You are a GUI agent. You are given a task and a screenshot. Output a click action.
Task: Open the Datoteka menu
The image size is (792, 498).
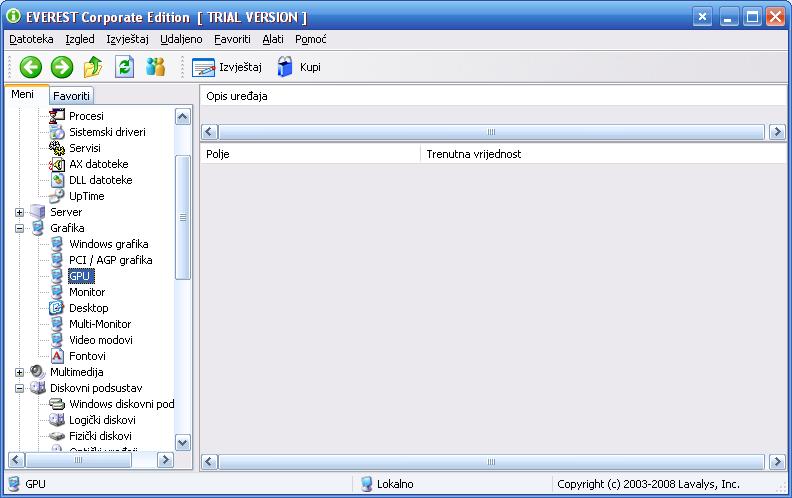(x=31, y=39)
